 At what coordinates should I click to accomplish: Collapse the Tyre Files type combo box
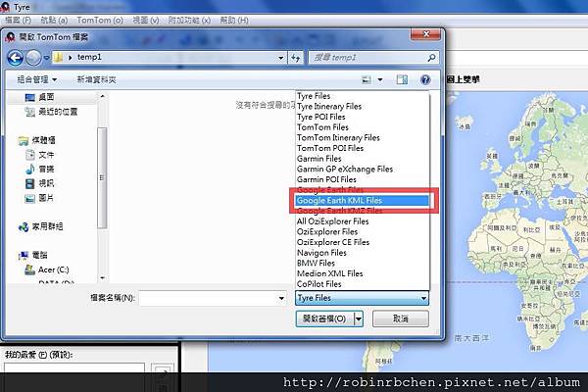click(x=362, y=298)
